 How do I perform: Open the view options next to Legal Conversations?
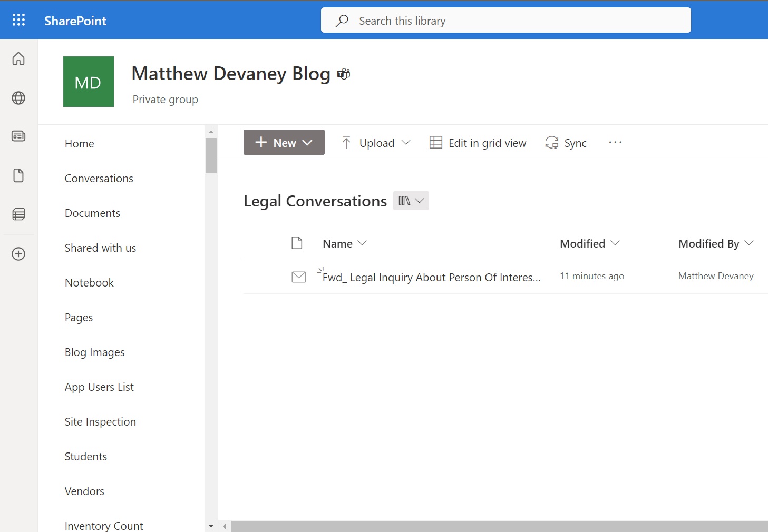tap(411, 200)
